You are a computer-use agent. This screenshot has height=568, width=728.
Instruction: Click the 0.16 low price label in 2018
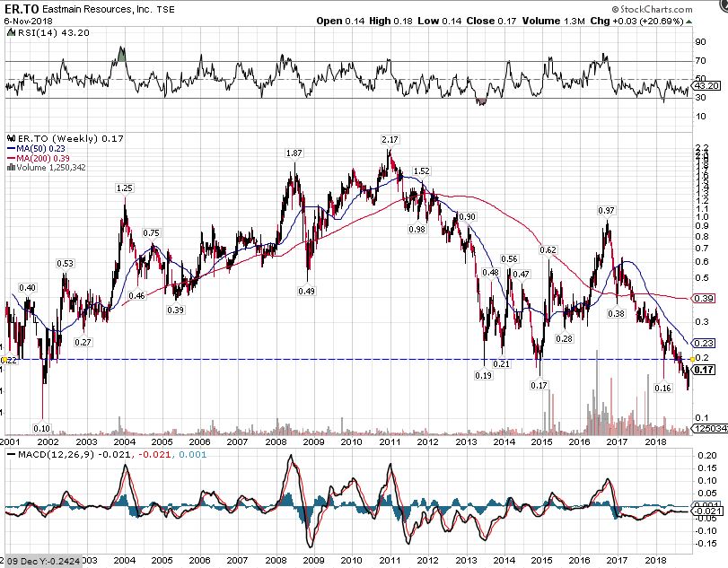pyautogui.click(x=662, y=388)
